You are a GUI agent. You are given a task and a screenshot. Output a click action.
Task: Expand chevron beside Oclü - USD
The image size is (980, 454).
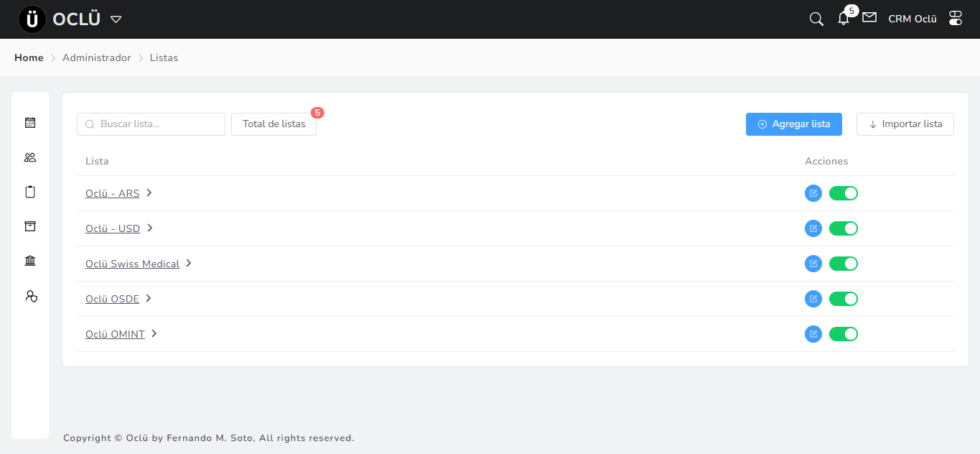[x=150, y=228]
